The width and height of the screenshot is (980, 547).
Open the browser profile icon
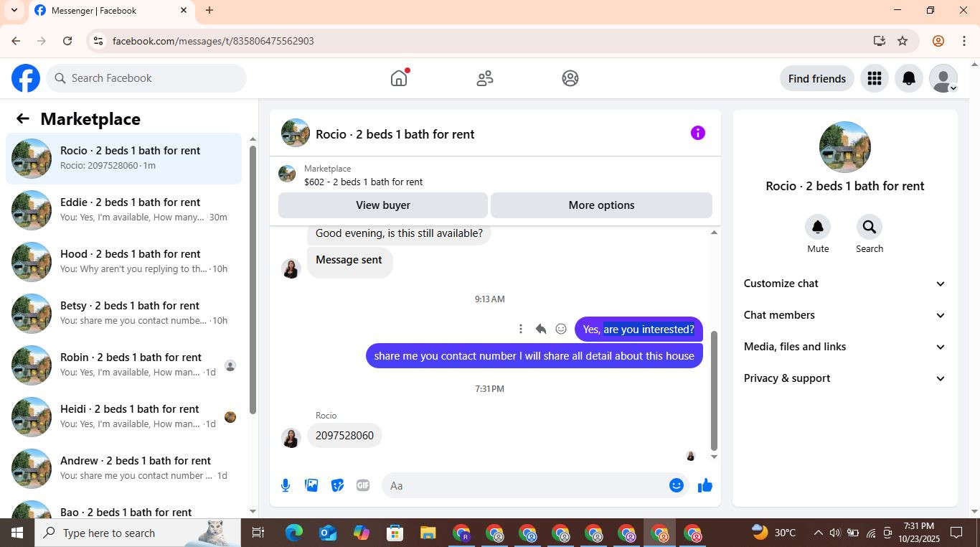938,41
